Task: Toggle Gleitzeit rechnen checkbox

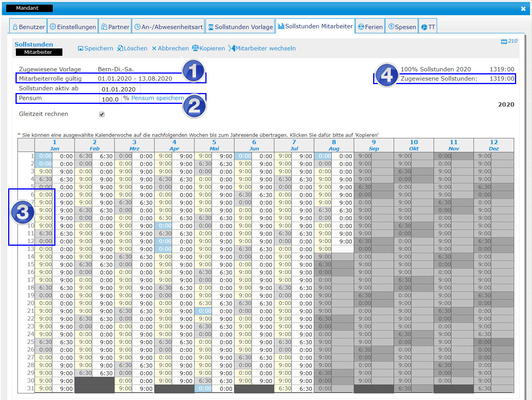Action: (x=102, y=114)
